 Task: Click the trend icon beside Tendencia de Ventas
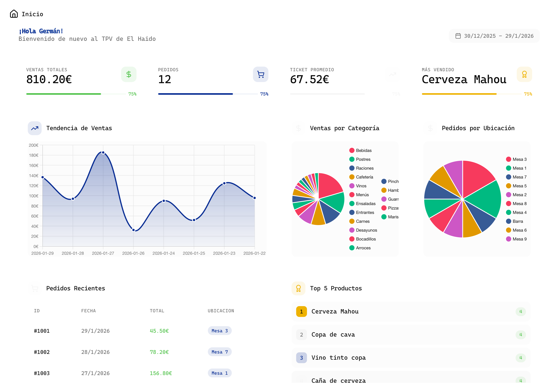click(35, 128)
